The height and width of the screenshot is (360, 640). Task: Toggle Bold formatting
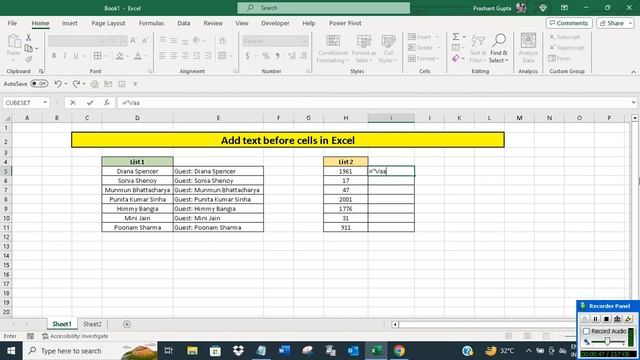click(x=54, y=56)
